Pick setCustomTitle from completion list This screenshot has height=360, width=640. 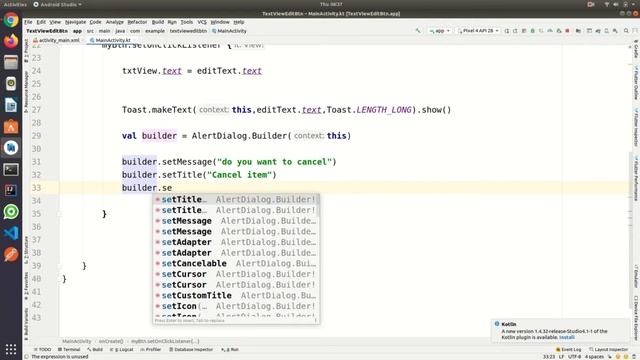236,295
